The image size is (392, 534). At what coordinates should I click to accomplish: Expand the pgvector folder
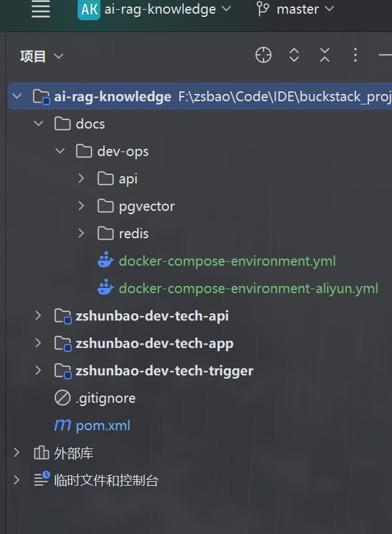coord(82,206)
